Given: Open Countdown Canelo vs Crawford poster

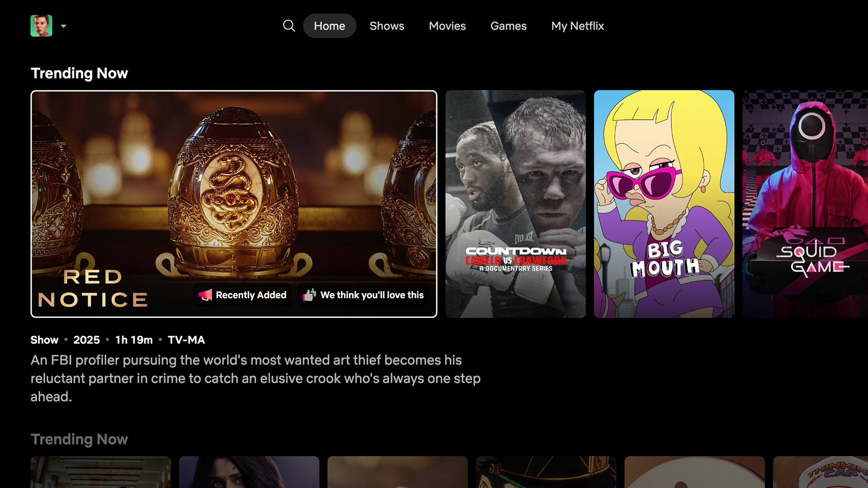Looking at the screenshot, I should 515,203.
